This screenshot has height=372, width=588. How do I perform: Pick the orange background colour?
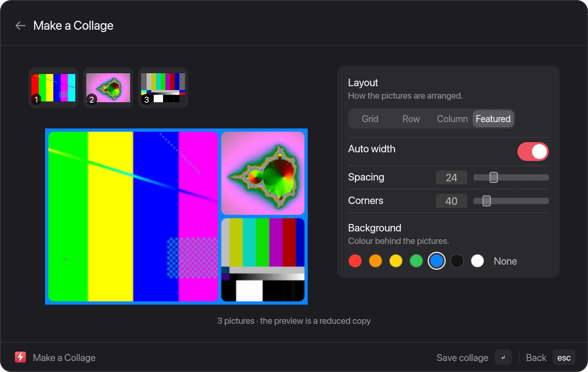click(x=376, y=261)
